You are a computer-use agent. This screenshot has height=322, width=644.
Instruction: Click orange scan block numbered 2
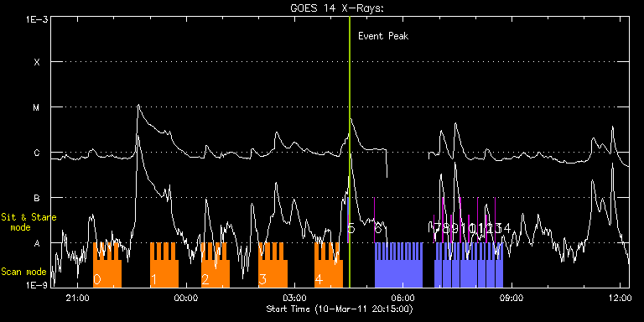tap(216, 265)
